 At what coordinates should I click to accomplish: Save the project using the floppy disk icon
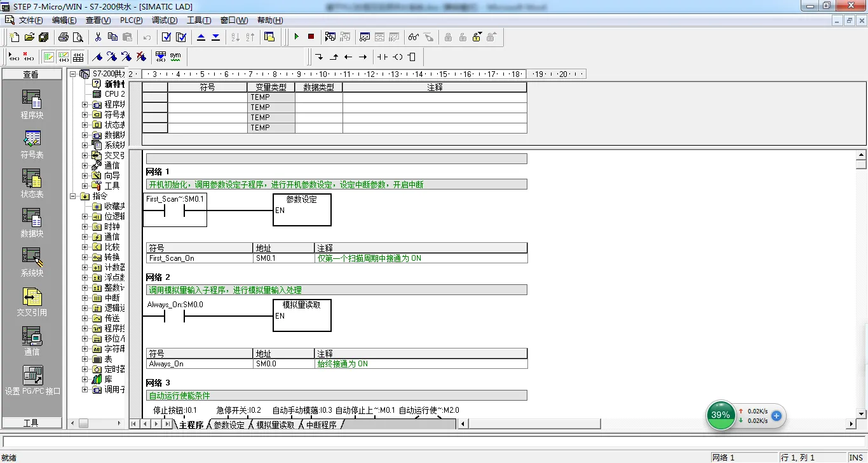43,37
